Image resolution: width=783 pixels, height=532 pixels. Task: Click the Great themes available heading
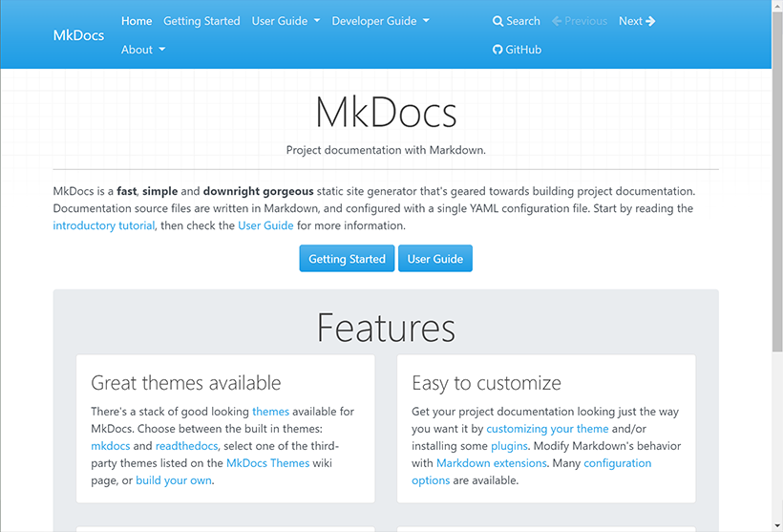coord(186,383)
